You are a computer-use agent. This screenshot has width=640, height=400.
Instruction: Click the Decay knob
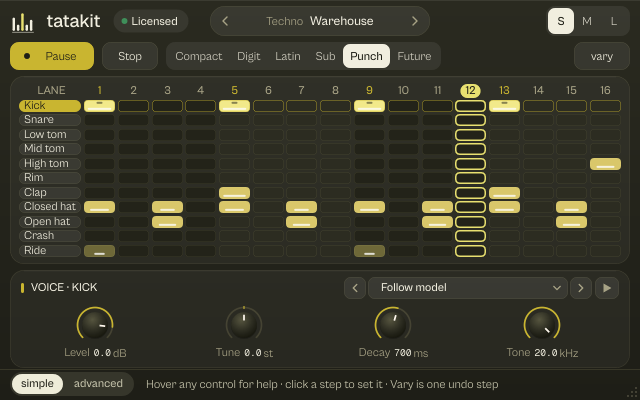pyautogui.click(x=393, y=324)
